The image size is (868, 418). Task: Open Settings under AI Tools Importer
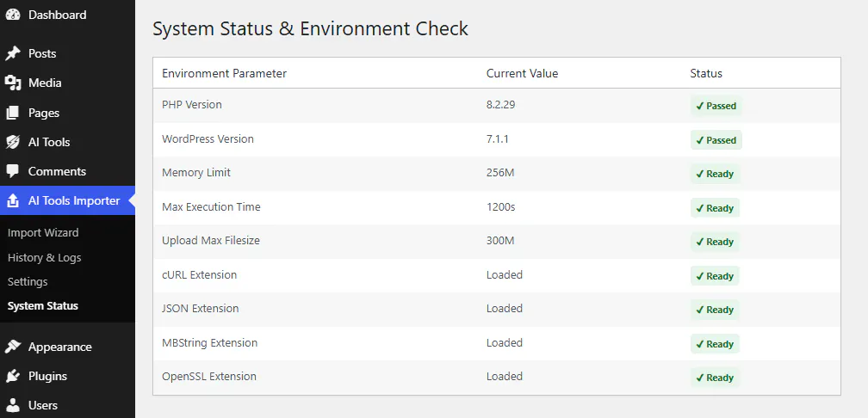point(28,281)
